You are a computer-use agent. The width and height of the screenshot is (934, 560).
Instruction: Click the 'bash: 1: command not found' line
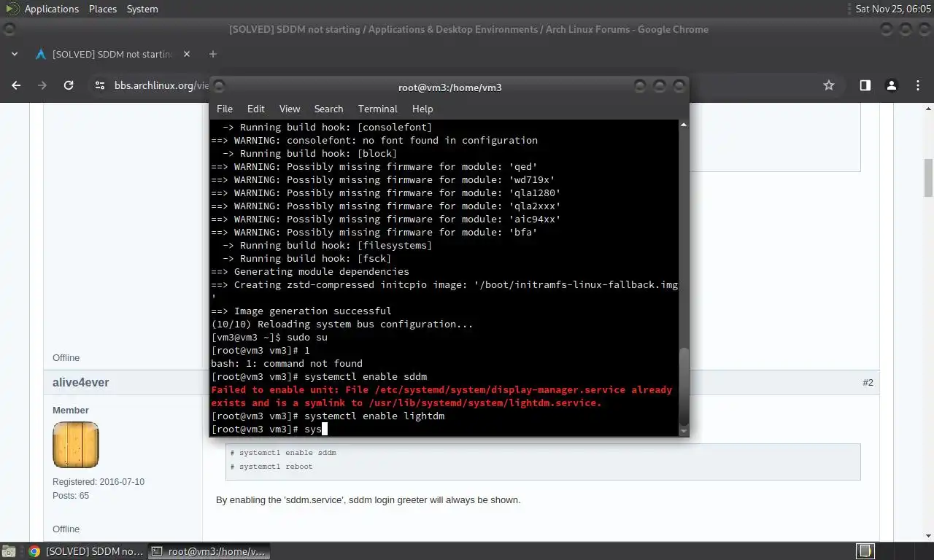287,363
